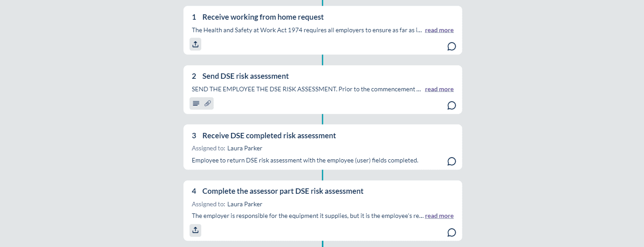Click Laura Parker assignee in step 3
The height and width of the screenshot is (247, 644).
coord(245,148)
